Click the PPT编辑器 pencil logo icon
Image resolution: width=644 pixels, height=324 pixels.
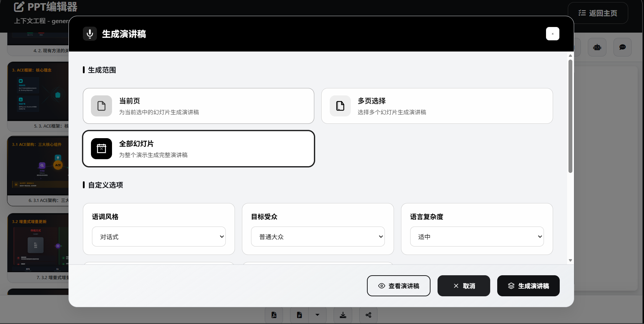(x=19, y=7)
